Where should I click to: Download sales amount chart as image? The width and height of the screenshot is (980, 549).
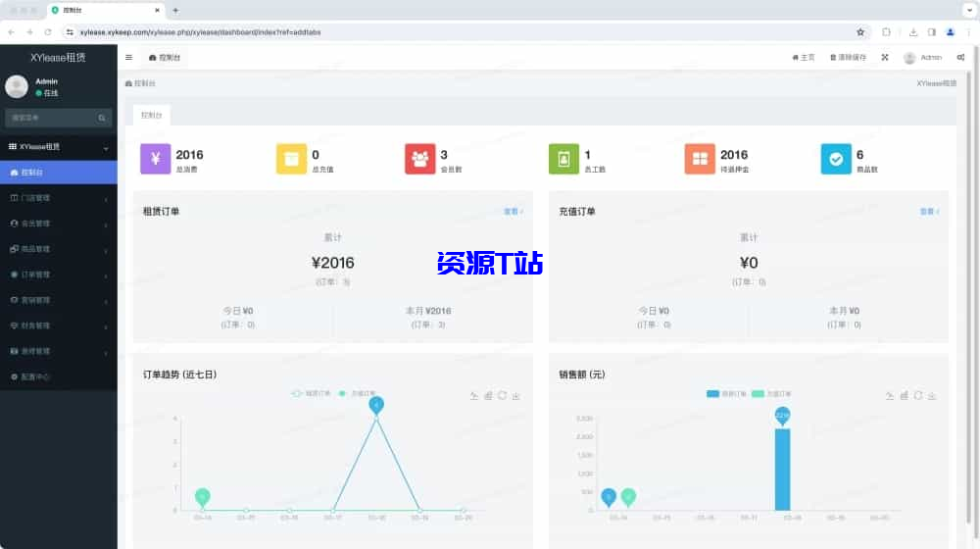[932, 396]
